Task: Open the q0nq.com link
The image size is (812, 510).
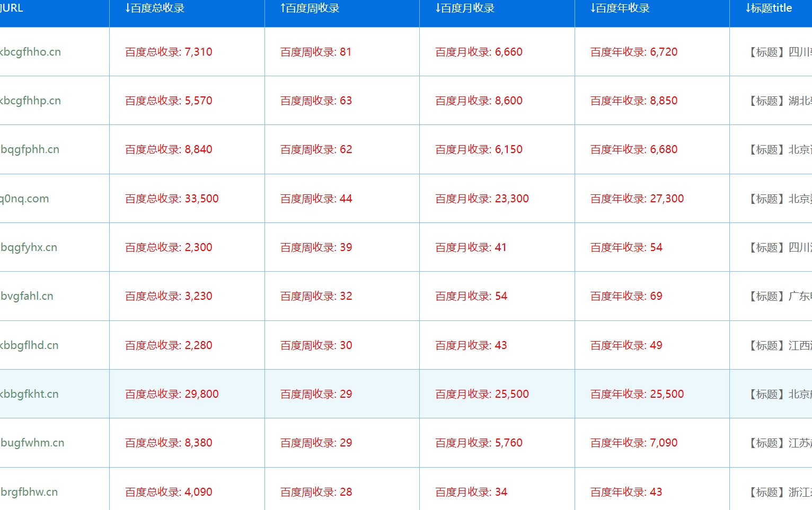Action: pos(24,199)
